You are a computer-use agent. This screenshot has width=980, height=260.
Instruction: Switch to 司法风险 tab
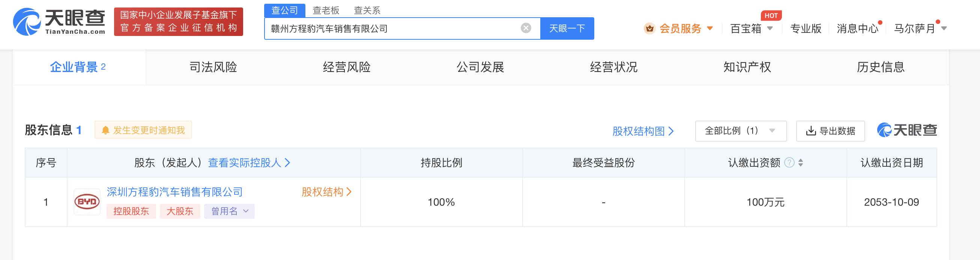tap(213, 67)
